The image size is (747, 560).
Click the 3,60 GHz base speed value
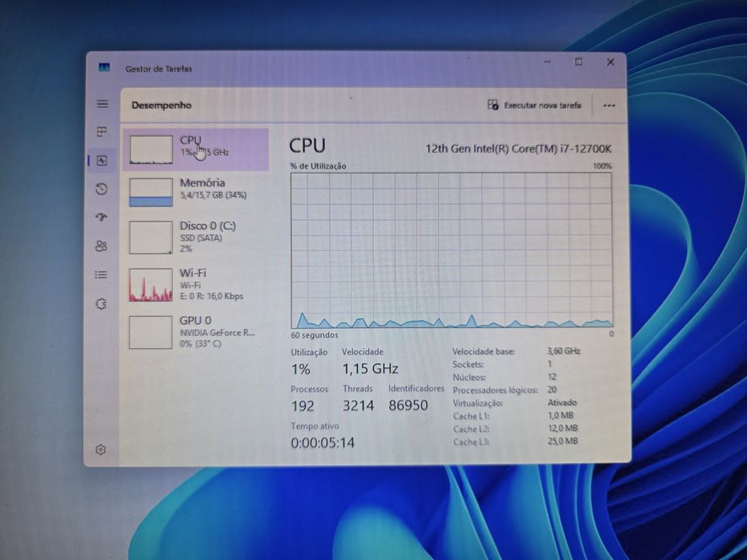pos(564,351)
